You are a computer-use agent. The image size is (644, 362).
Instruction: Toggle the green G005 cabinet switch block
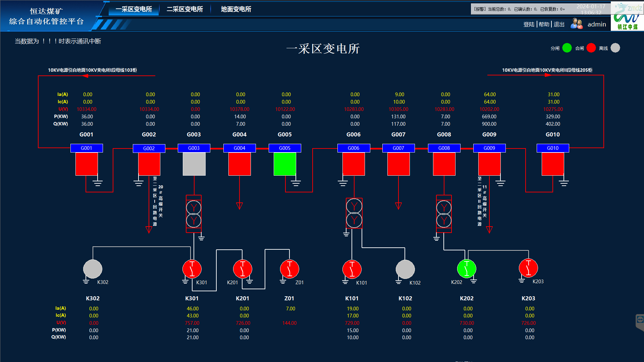coord(285,164)
